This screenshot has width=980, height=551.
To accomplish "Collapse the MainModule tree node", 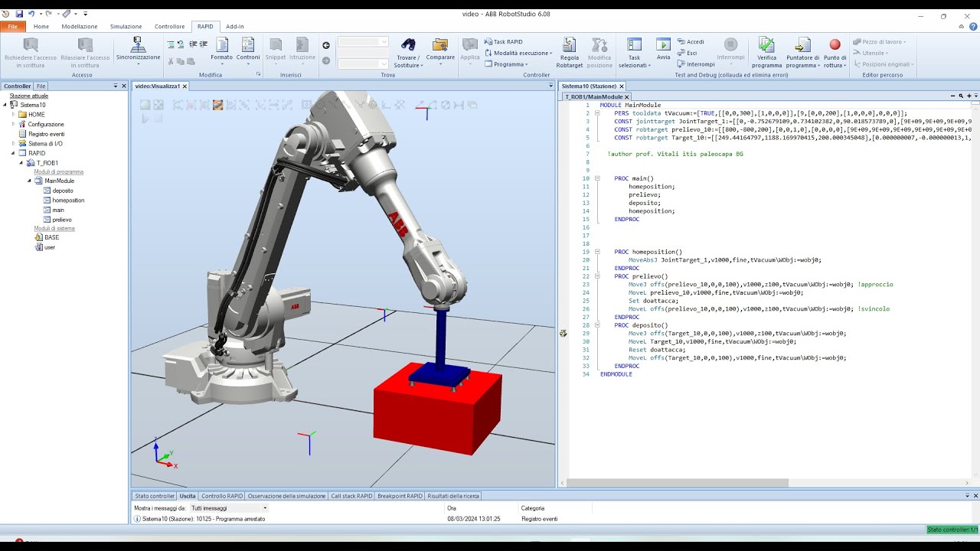I will [x=29, y=181].
